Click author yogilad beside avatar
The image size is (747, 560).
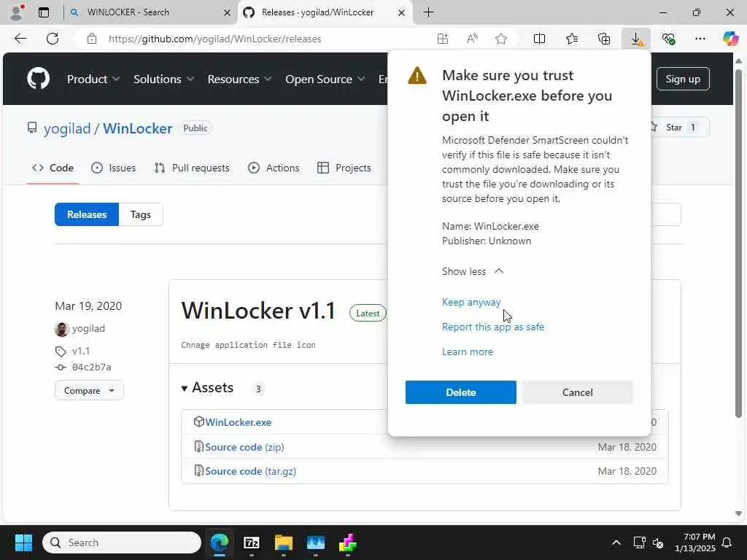pyautogui.click(x=88, y=329)
